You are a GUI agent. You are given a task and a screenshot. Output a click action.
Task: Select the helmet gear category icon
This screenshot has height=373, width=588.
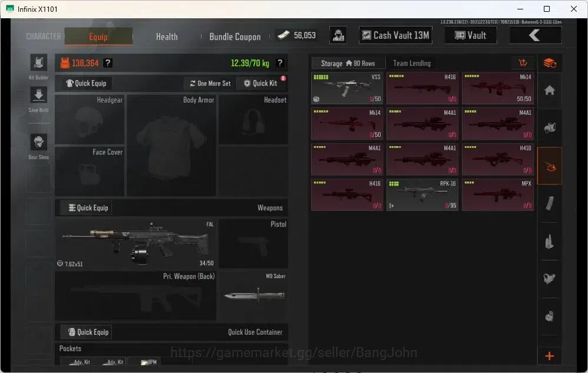tap(550, 128)
